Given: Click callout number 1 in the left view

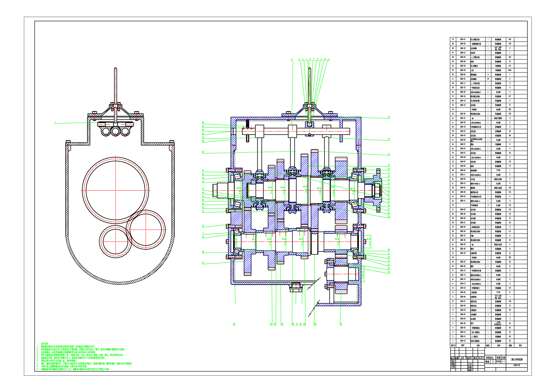Looking at the screenshot, I should pos(55,122).
